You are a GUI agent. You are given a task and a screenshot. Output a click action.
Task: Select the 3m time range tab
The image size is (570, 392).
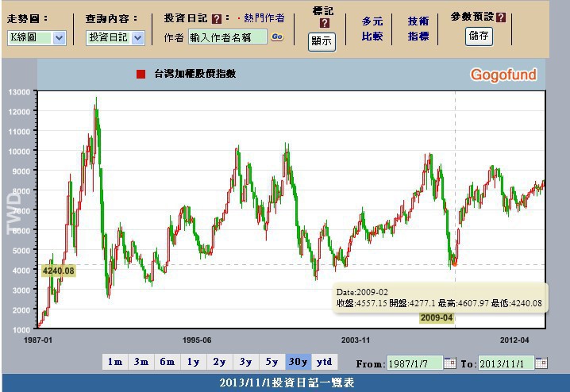141,362
